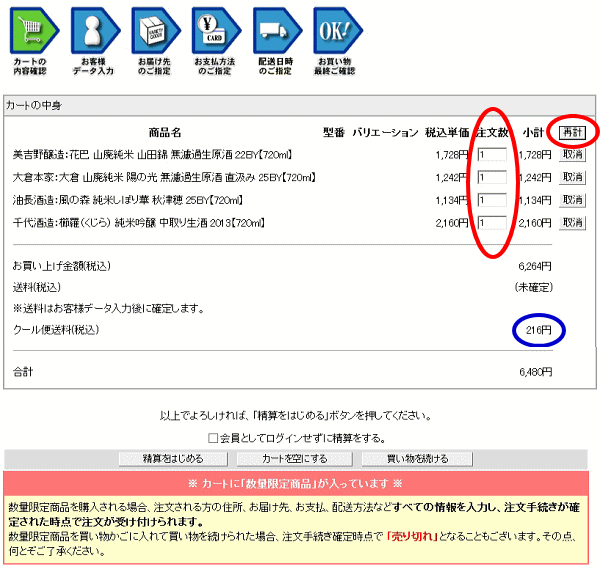Click the 精算をはじめる button
600x569 pixels.
tap(173, 458)
